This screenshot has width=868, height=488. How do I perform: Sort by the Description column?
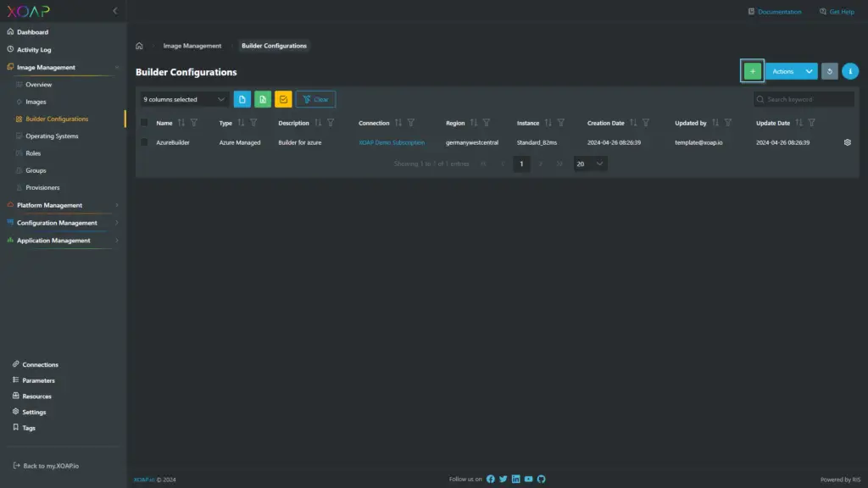click(318, 123)
